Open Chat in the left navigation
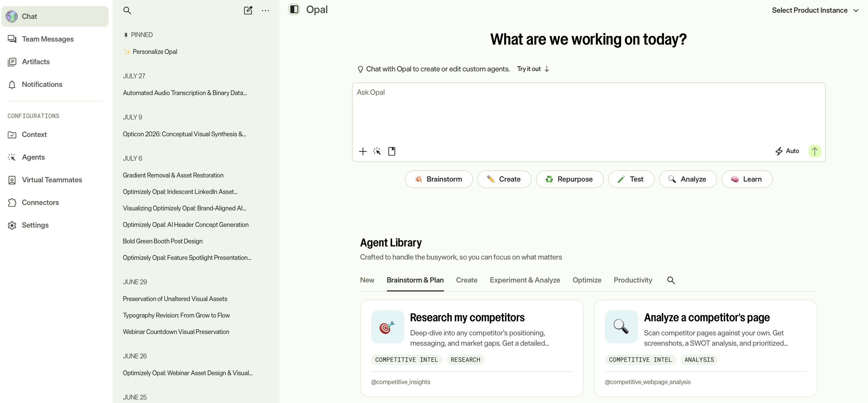 click(55, 16)
